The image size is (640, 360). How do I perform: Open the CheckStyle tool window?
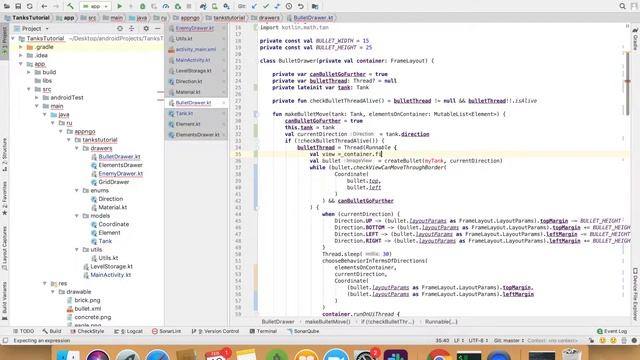click(x=87, y=331)
